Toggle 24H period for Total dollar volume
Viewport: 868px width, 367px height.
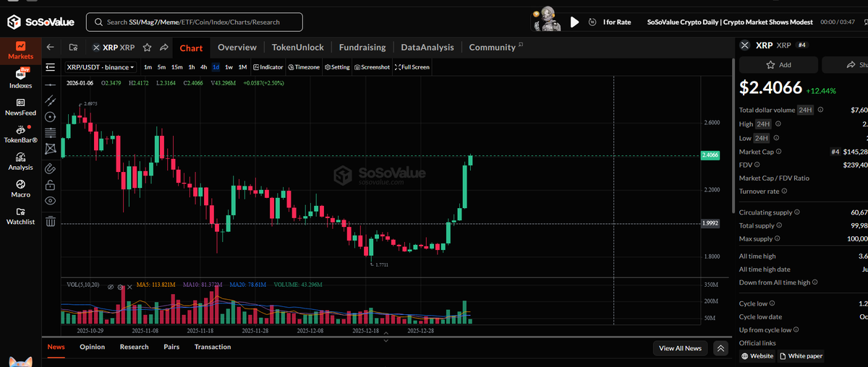point(805,111)
